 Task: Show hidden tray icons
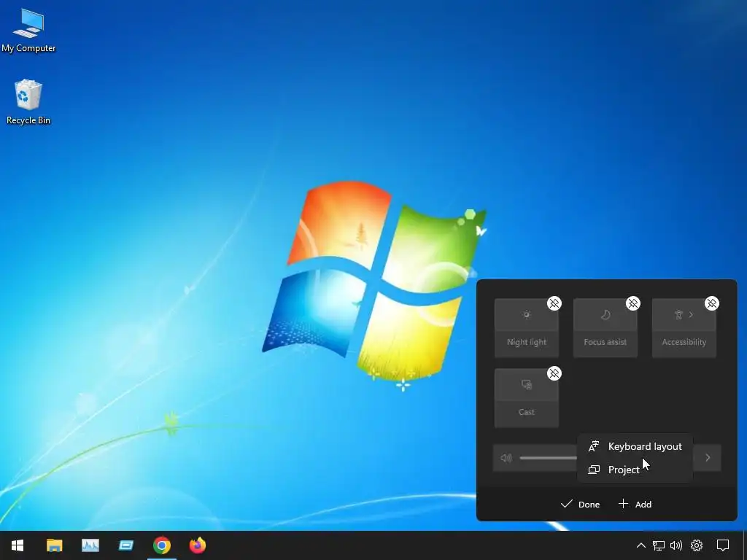pos(641,545)
